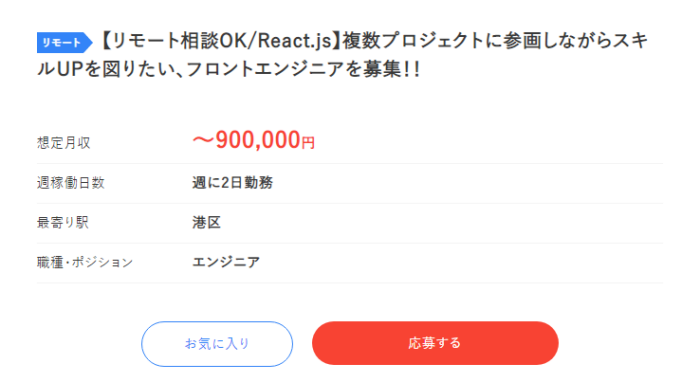Click the red tilde before the salary
Viewport: 700px width, 382px height.
[203, 140]
